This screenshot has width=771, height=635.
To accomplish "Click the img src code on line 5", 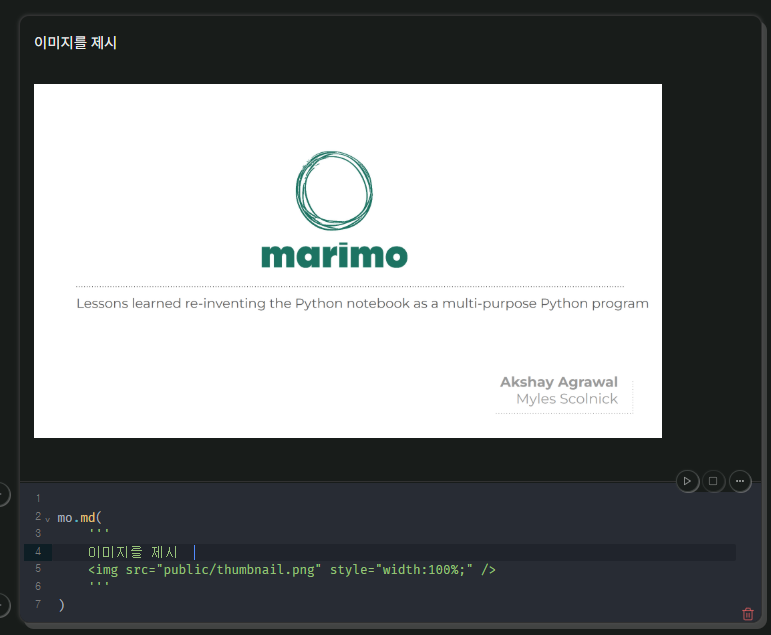I will [x=292, y=570].
